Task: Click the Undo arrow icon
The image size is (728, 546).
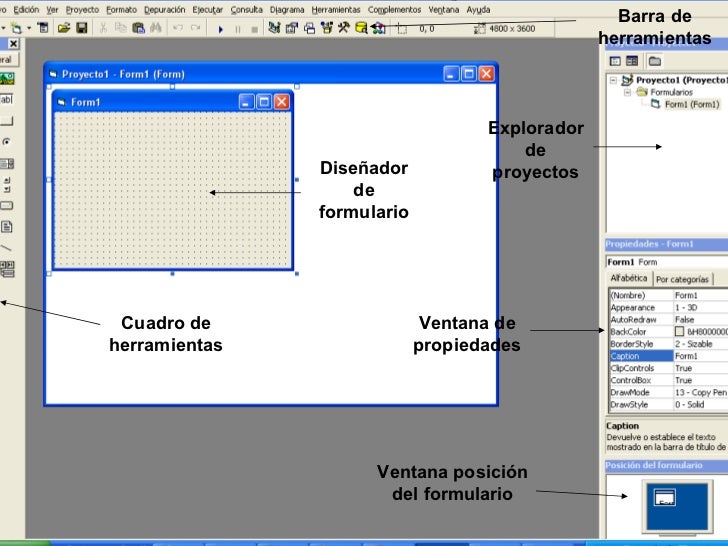Action: pyautogui.click(x=178, y=28)
